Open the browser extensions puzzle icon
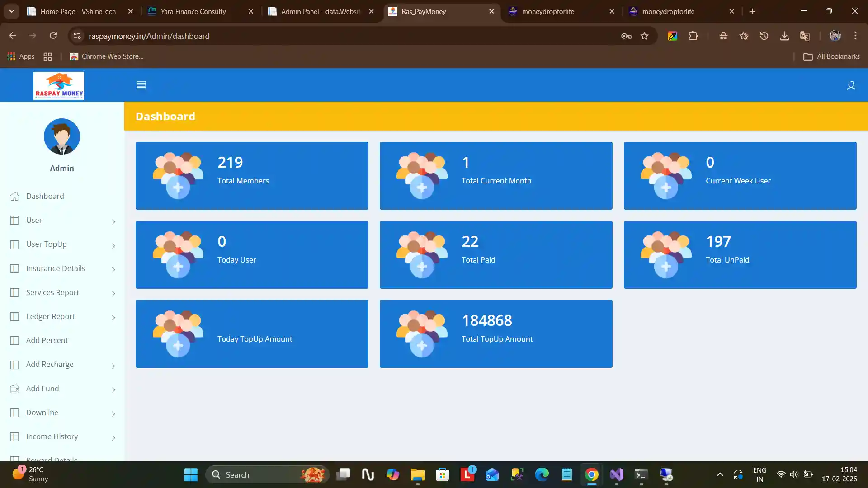868x488 pixels. click(x=693, y=36)
